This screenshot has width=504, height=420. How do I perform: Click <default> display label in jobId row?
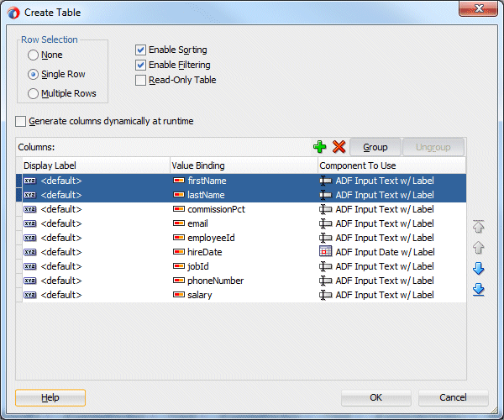click(x=61, y=266)
